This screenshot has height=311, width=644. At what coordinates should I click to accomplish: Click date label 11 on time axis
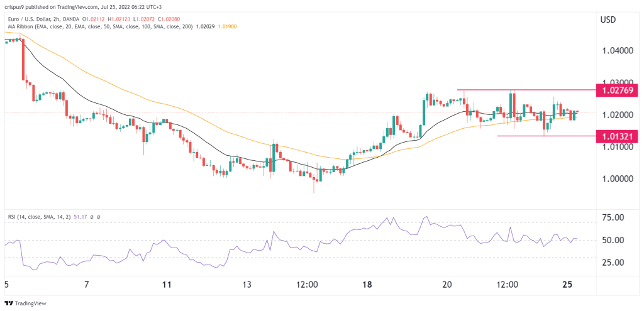[166, 285]
